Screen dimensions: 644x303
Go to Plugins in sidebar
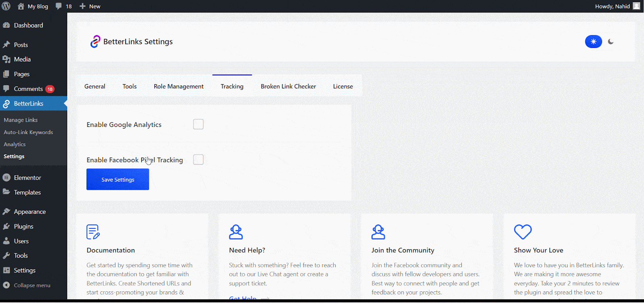point(23,226)
